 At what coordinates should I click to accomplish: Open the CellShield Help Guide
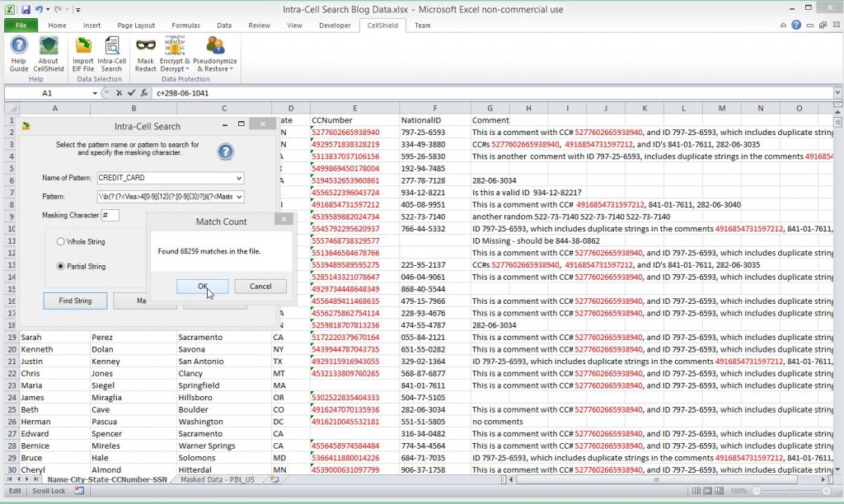(x=19, y=54)
